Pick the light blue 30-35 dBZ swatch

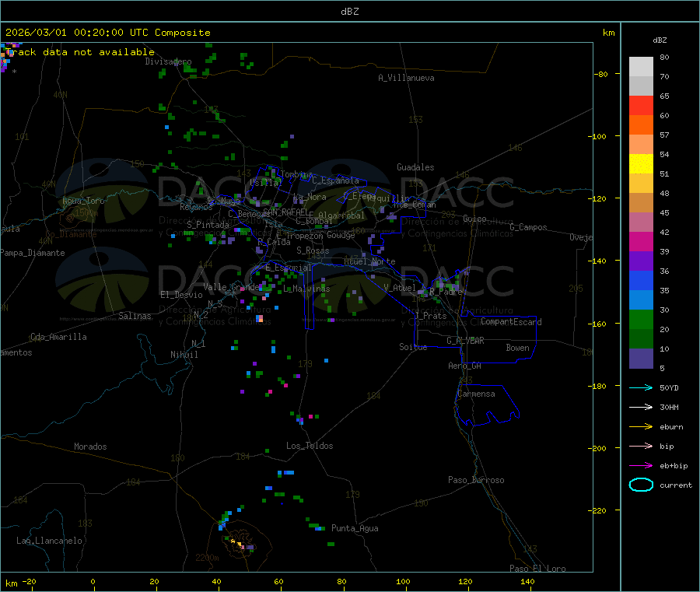[x=641, y=300]
